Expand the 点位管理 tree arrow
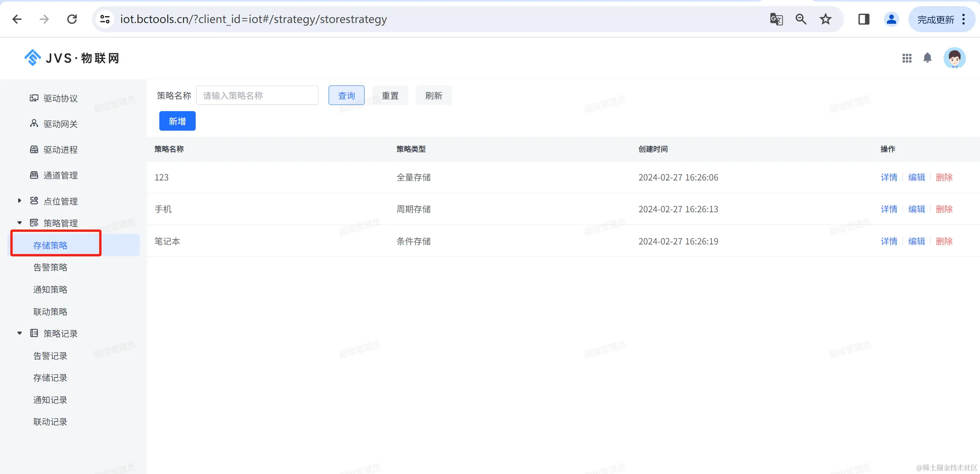980x474 pixels. [20, 201]
